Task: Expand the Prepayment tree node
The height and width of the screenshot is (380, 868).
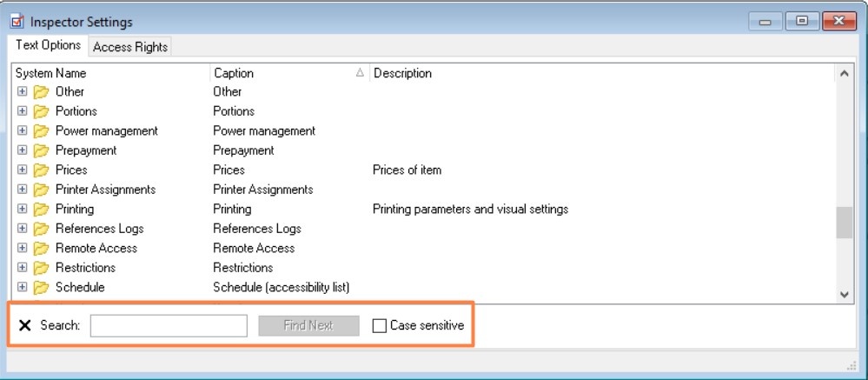Action: click(23, 150)
